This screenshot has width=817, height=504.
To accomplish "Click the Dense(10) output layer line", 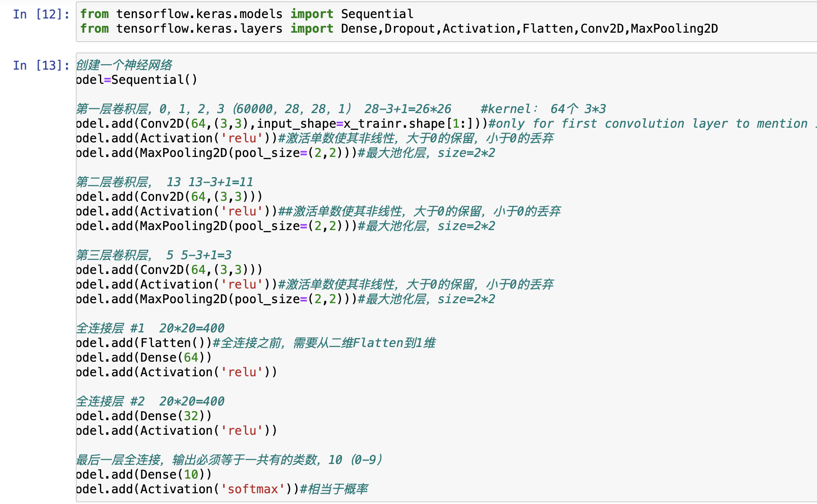I will coord(142,474).
